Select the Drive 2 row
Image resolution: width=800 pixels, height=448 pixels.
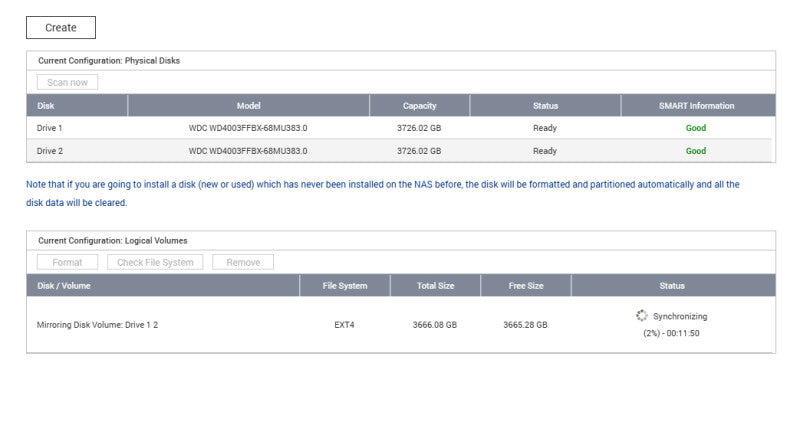point(401,151)
